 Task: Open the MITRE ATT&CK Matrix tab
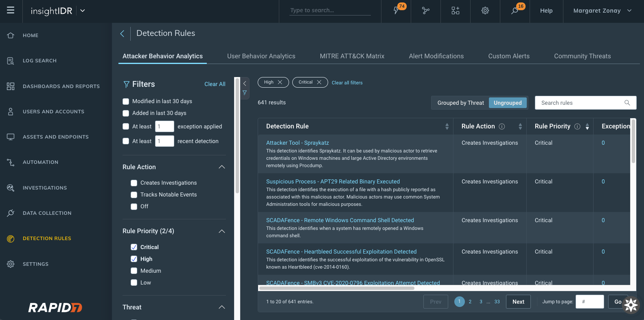(x=352, y=56)
